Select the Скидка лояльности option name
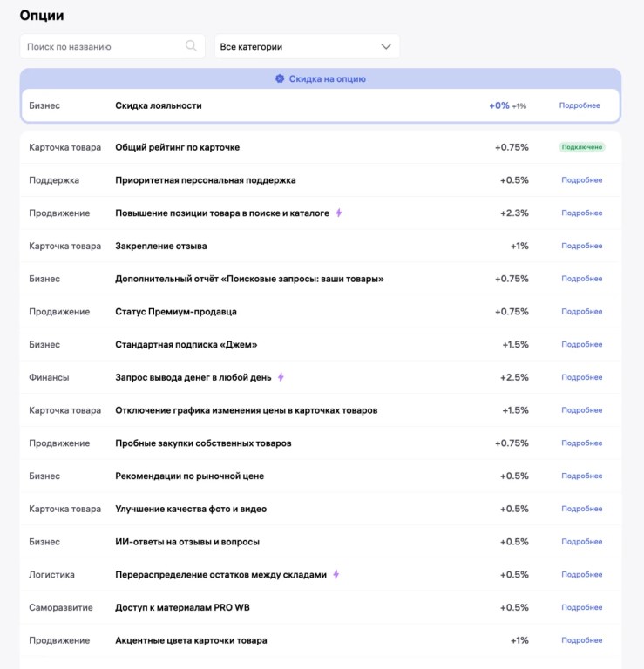Screen dimensions: 644x669 click(159, 105)
